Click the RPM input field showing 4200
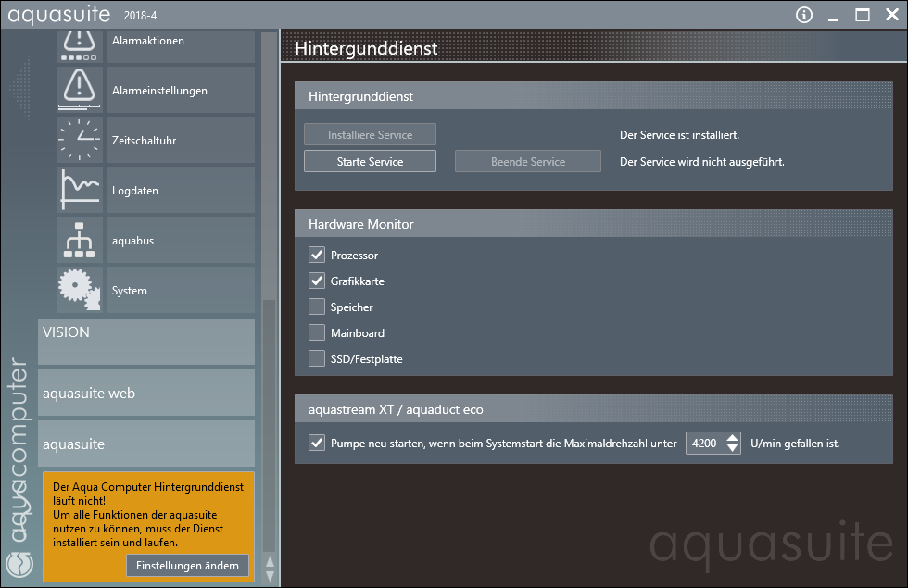This screenshot has width=908, height=588. [x=705, y=444]
